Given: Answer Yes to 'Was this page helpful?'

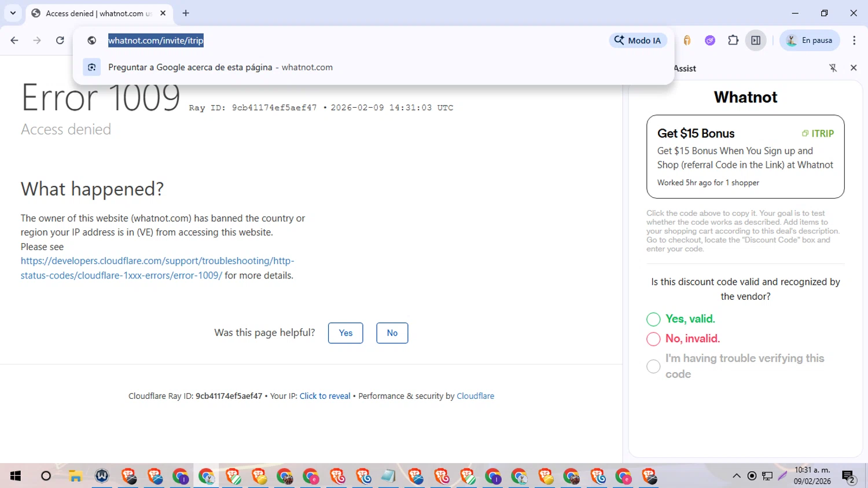Looking at the screenshot, I should pyautogui.click(x=345, y=333).
